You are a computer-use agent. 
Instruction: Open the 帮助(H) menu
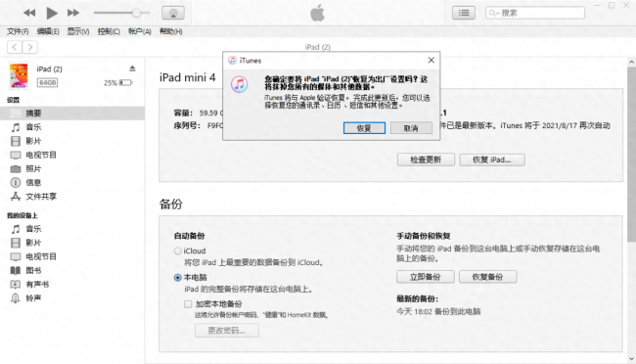point(171,31)
